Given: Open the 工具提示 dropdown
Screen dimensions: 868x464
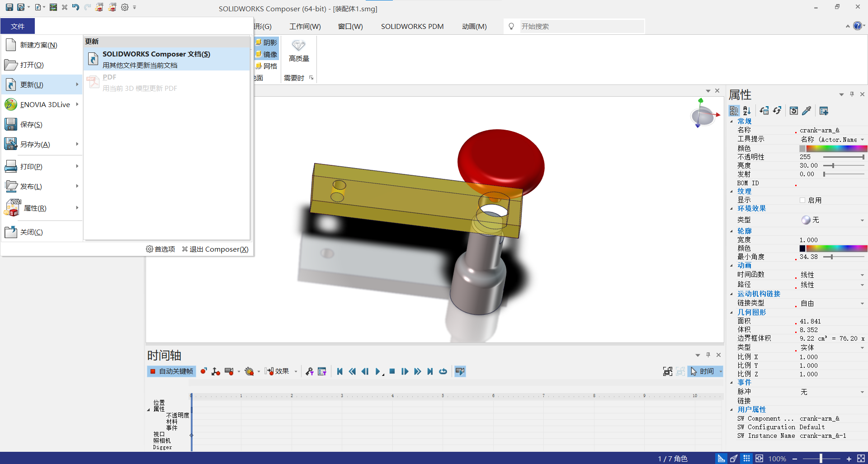Looking at the screenshot, I should point(862,140).
